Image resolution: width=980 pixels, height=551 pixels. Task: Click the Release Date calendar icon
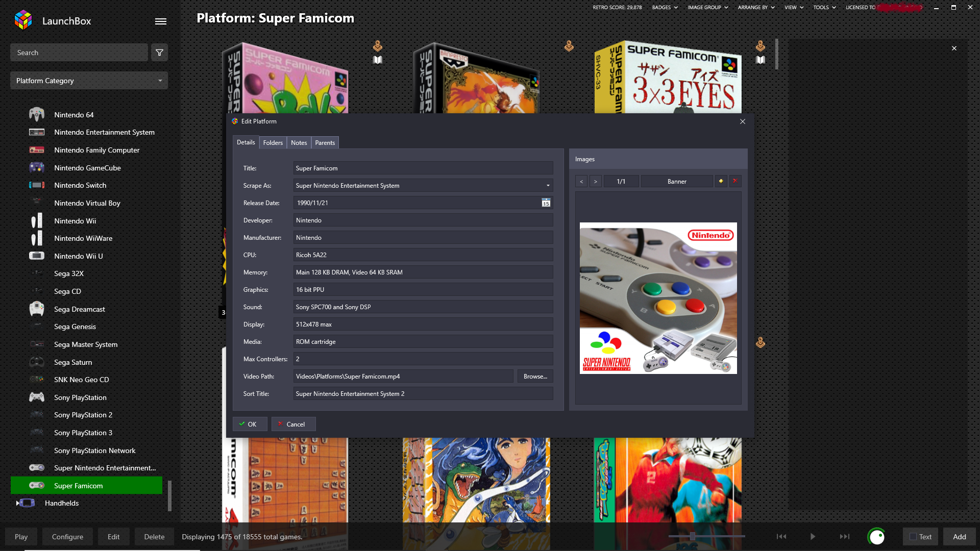[546, 203]
